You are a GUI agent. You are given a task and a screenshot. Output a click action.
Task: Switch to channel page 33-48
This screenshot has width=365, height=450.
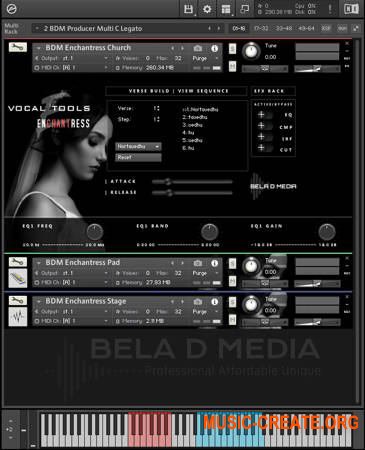pos(284,28)
